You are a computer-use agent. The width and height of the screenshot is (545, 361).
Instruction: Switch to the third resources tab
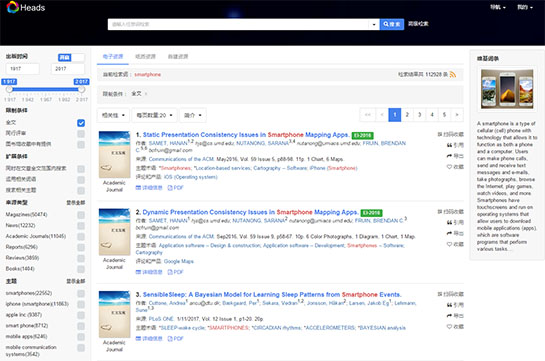pos(178,57)
